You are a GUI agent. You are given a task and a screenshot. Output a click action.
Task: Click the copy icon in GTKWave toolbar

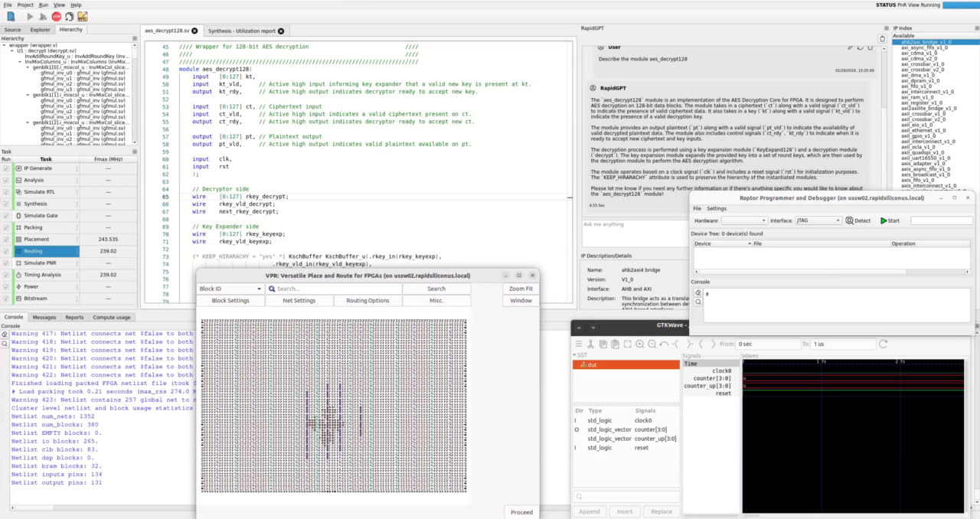603,344
